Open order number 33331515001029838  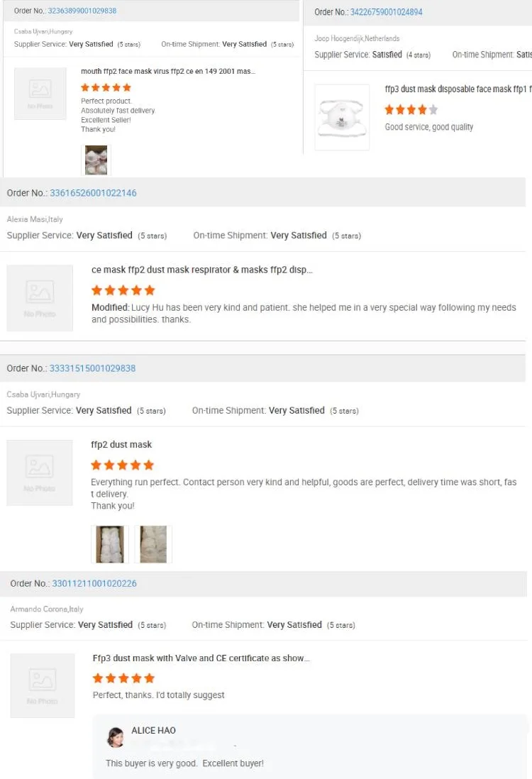[92, 368]
